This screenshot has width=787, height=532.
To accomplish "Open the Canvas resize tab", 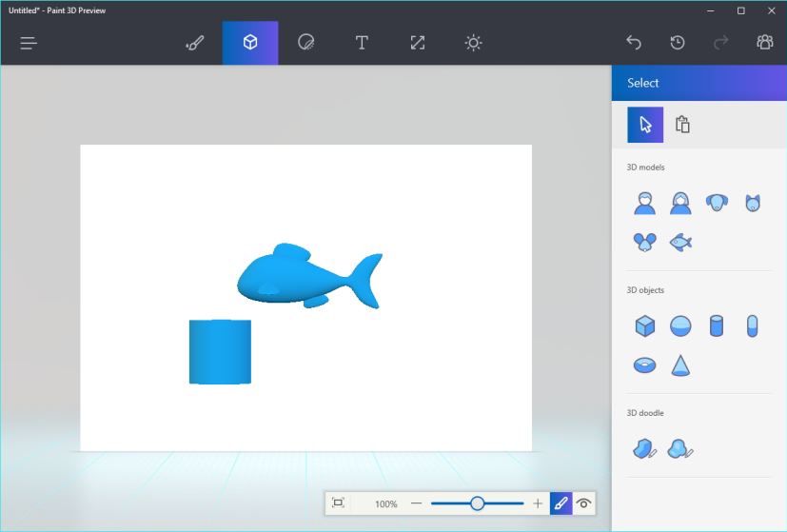I will pos(417,43).
